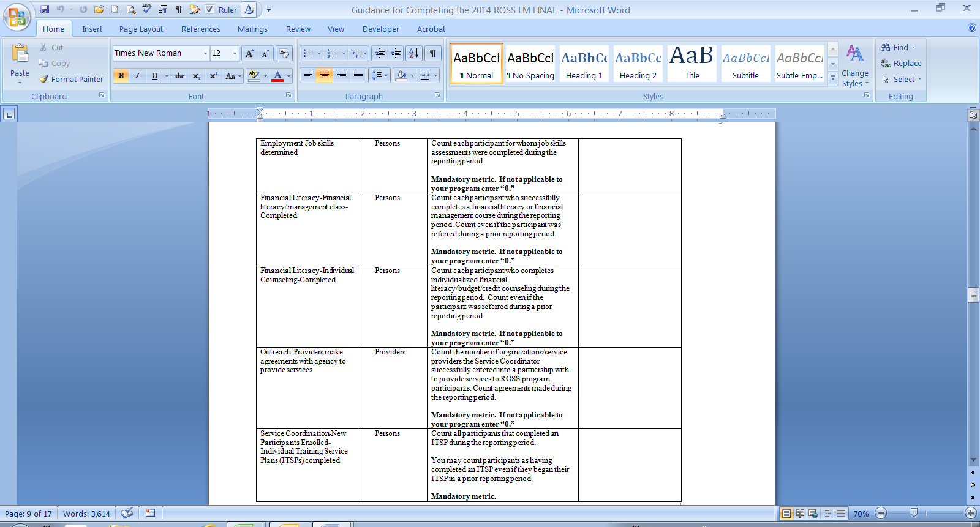Expand the Styles gallery More arrow
Screen dimensions: 980x527
[833, 78]
